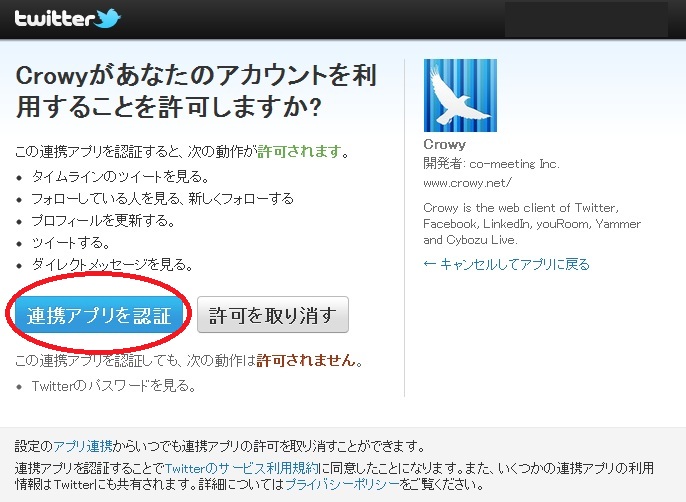Click the タイムラインのツイートを見る bullet text
The image size is (686, 502).
click(120, 176)
